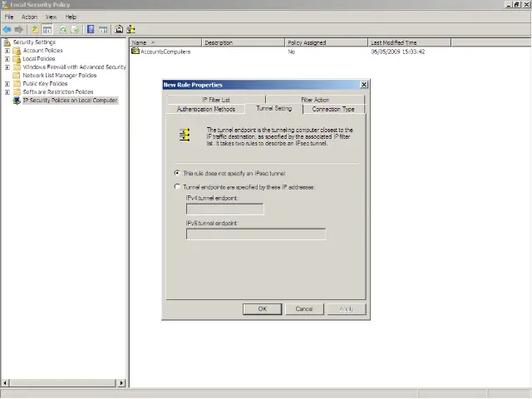Click the Forward arrow in the toolbar
Screen dimensions: 532x399
click(x=19, y=29)
